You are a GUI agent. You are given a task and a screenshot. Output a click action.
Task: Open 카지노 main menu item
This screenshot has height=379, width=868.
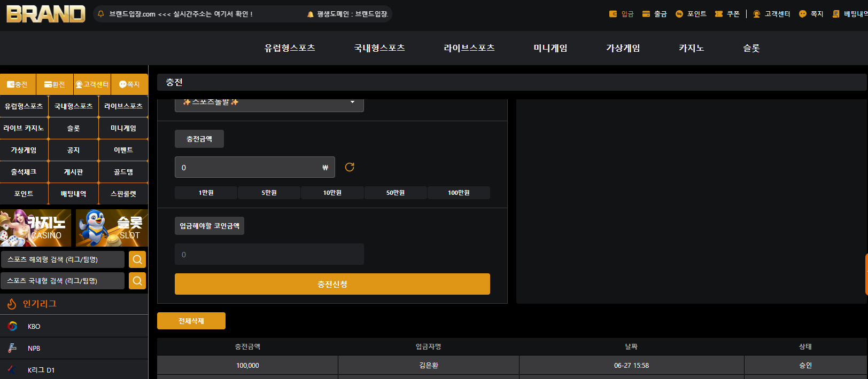[691, 48]
